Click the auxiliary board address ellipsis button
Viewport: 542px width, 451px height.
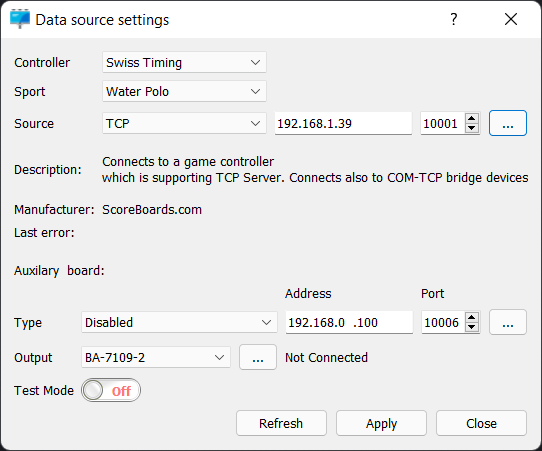point(508,322)
